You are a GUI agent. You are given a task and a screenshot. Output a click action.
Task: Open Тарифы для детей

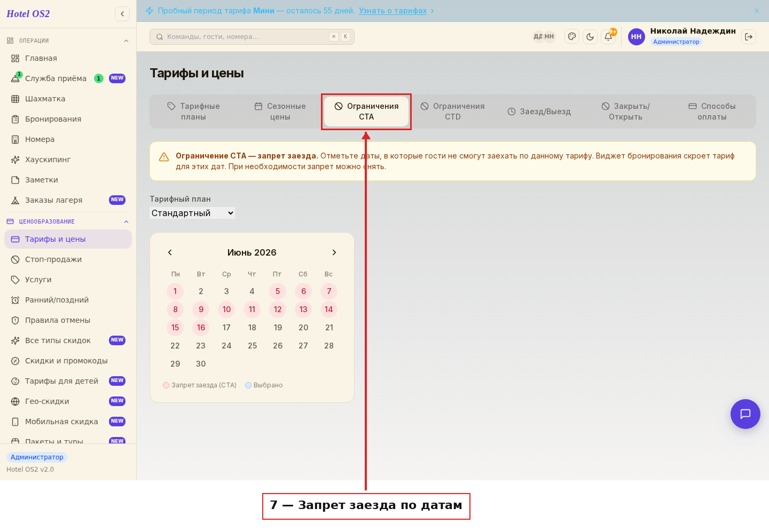click(x=68, y=381)
